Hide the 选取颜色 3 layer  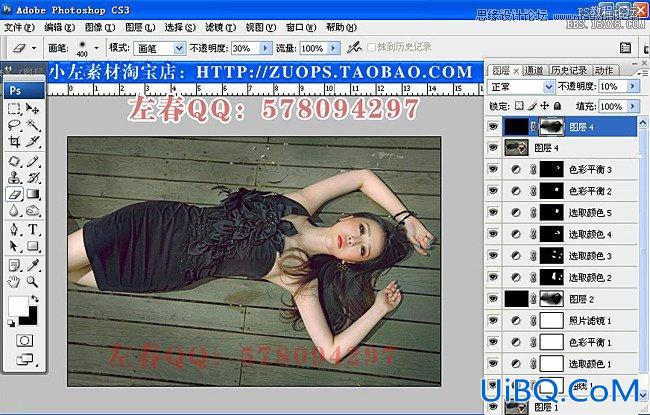493,255
